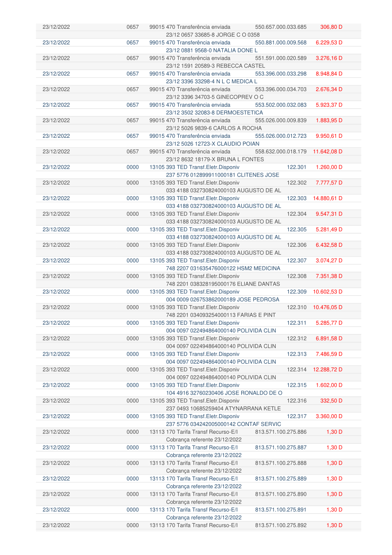Select the FARIAS E PINT recipient line

(220, 315)
